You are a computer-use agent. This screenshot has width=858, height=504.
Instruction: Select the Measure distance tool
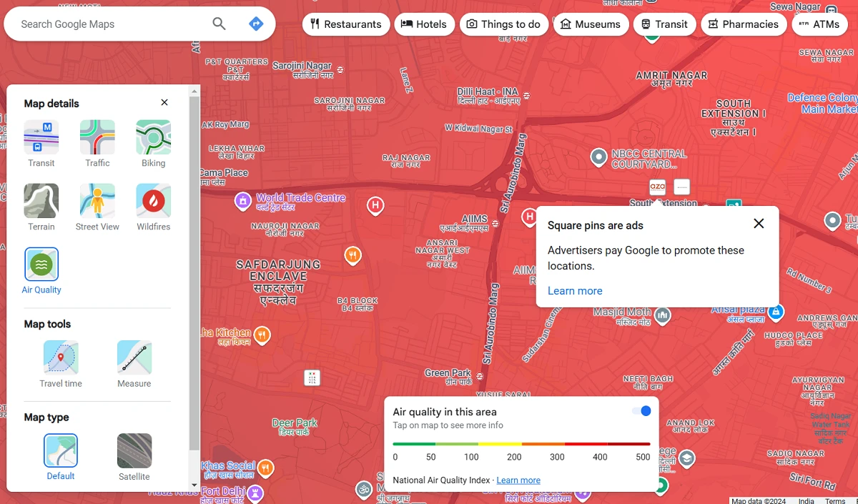tap(134, 365)
